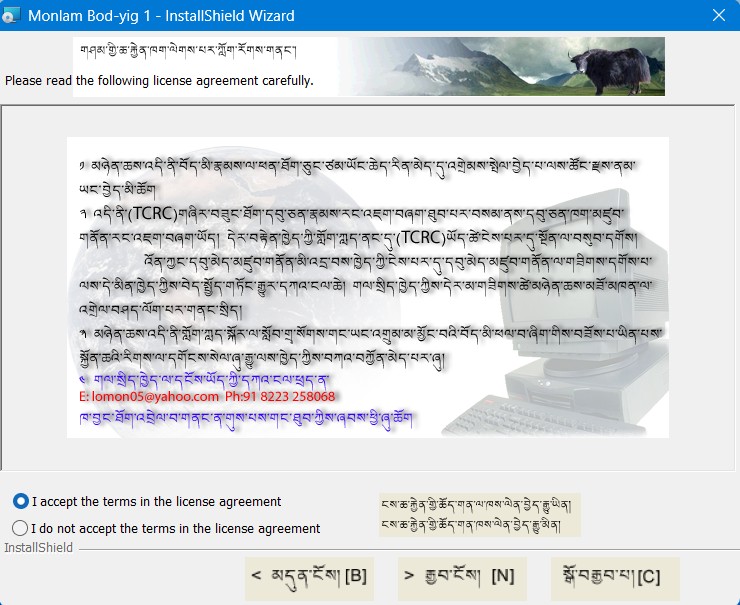Click the Back [B] button
Viewport: 740px width, 605px height.
click(x=309, y=579)
